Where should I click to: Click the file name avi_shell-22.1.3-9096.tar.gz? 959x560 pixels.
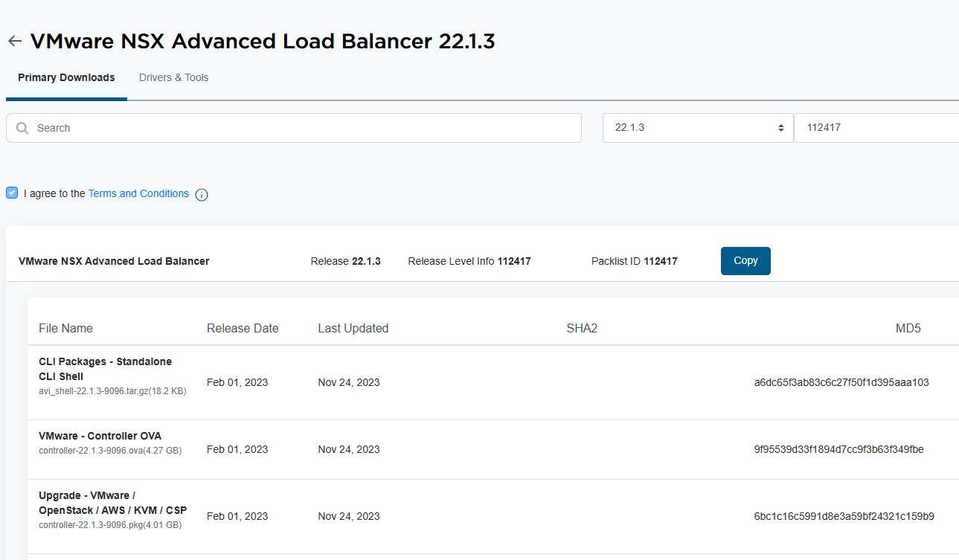pyautogui.click(x=112, y=391)
